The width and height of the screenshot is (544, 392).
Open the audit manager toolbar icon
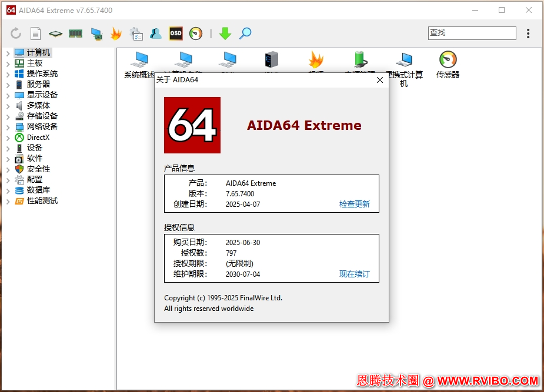click(136, 33)
